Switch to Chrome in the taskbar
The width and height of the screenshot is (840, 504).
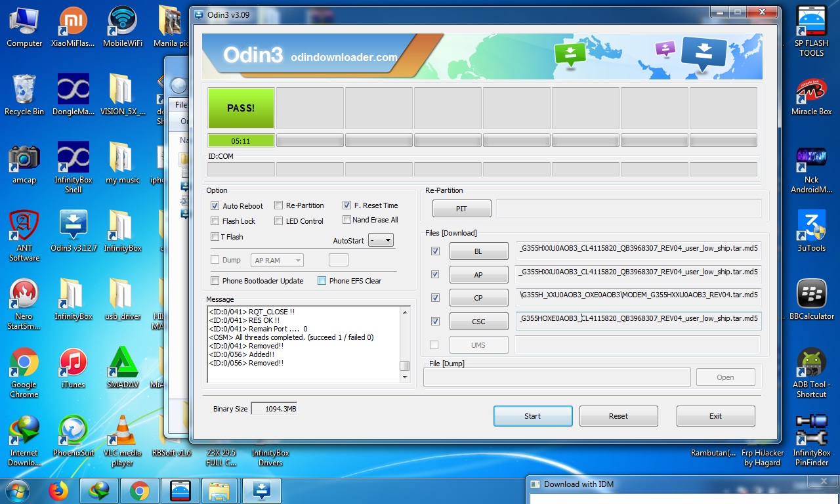[x=138, y=490]
